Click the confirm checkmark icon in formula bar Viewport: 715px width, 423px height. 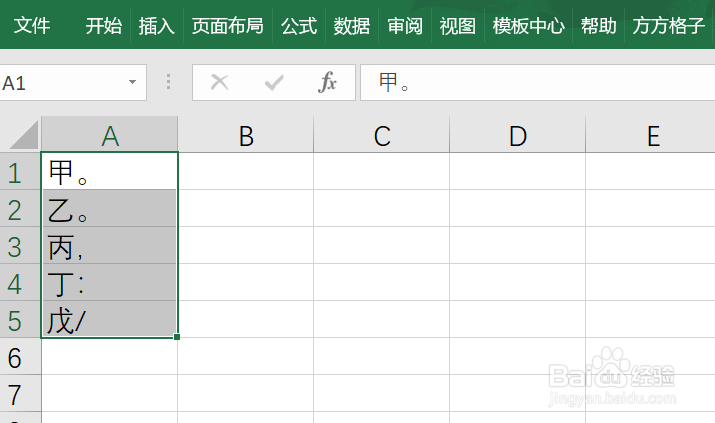pos(274,83)
